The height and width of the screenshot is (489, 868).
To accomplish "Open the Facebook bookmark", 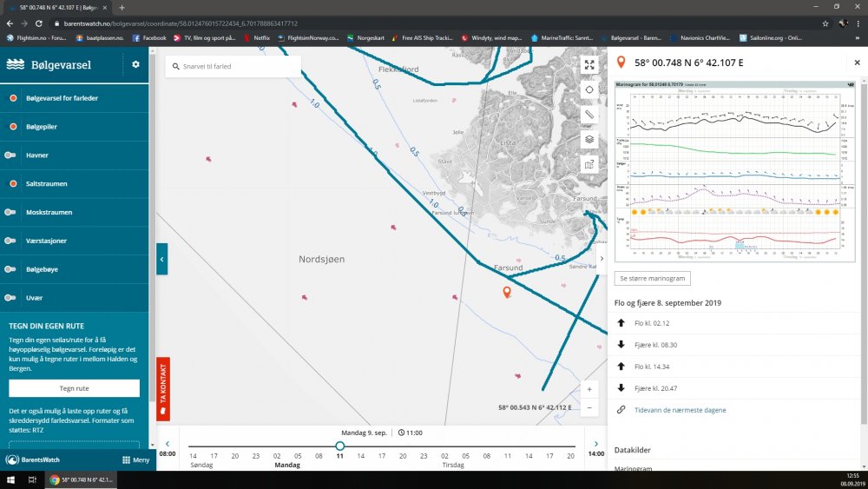I will [149, 38].
